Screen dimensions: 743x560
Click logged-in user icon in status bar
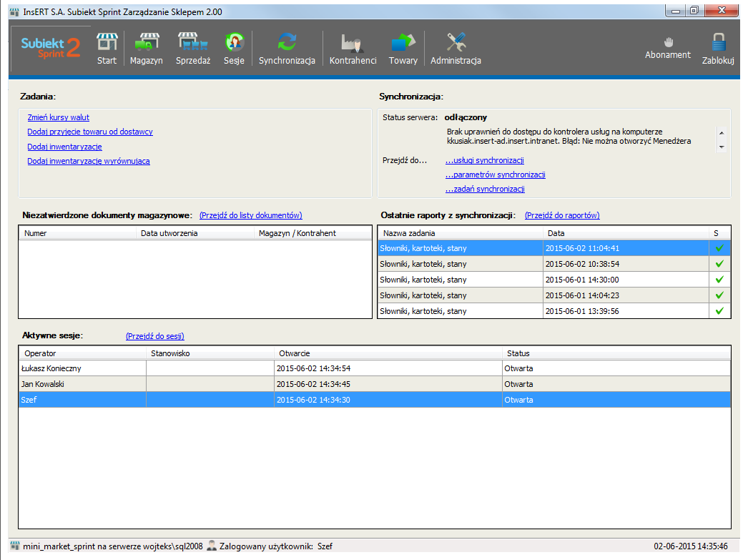[212, 546]
